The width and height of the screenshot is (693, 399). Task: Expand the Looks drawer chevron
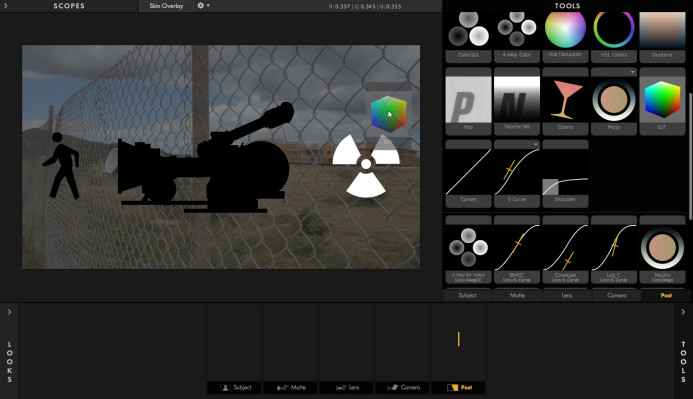[9, 312]
